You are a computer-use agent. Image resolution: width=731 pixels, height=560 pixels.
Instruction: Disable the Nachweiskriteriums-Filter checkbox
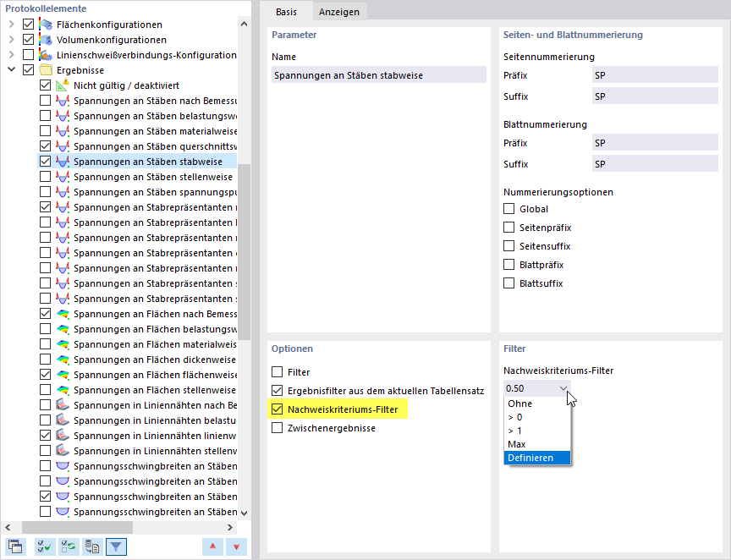(x=277, y=409)
